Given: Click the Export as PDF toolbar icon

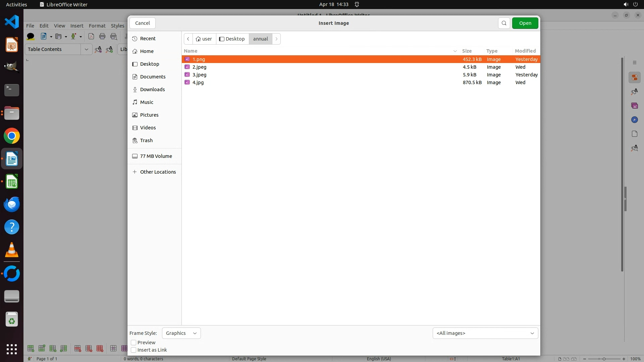Looking at the screenshot, I should point(91,37).
